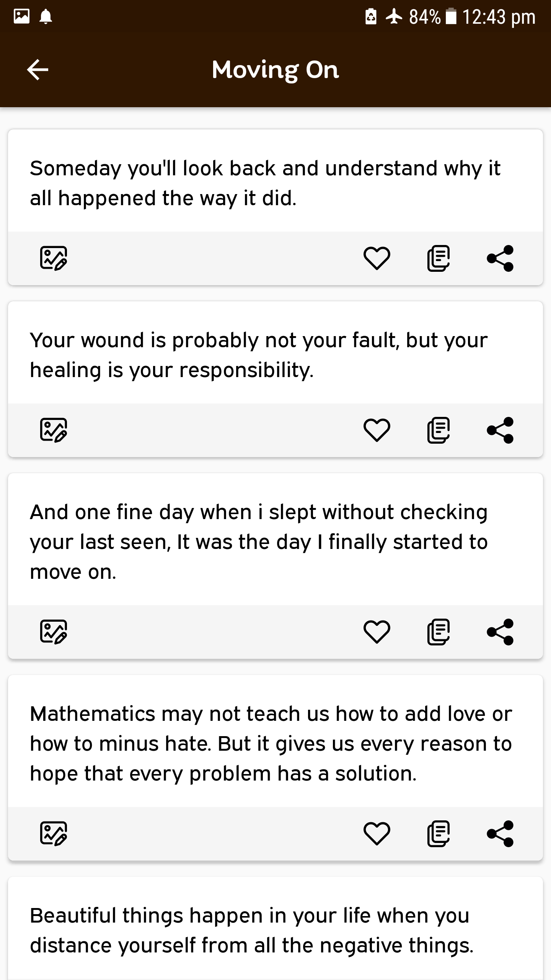Favorite the Mathematics quote
The width and height of the screenshot is (551, 980).
(377, 834)
